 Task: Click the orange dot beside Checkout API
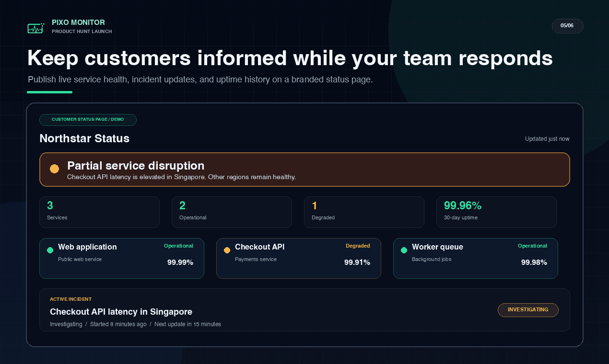227,250
